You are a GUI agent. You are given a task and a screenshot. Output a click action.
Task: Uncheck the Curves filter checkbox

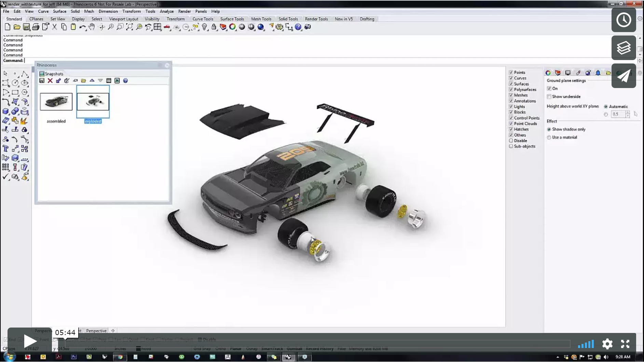(x=511, y=78)
